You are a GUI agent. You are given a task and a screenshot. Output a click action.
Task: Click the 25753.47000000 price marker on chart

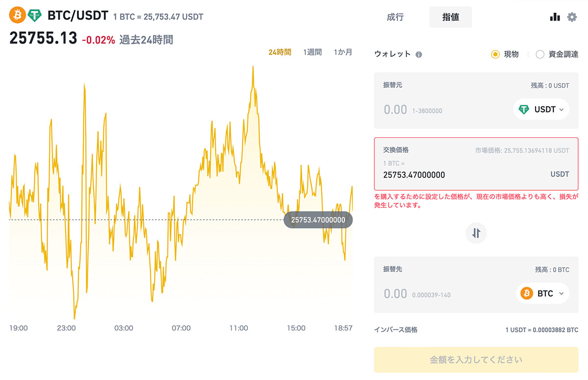(318, 220)
